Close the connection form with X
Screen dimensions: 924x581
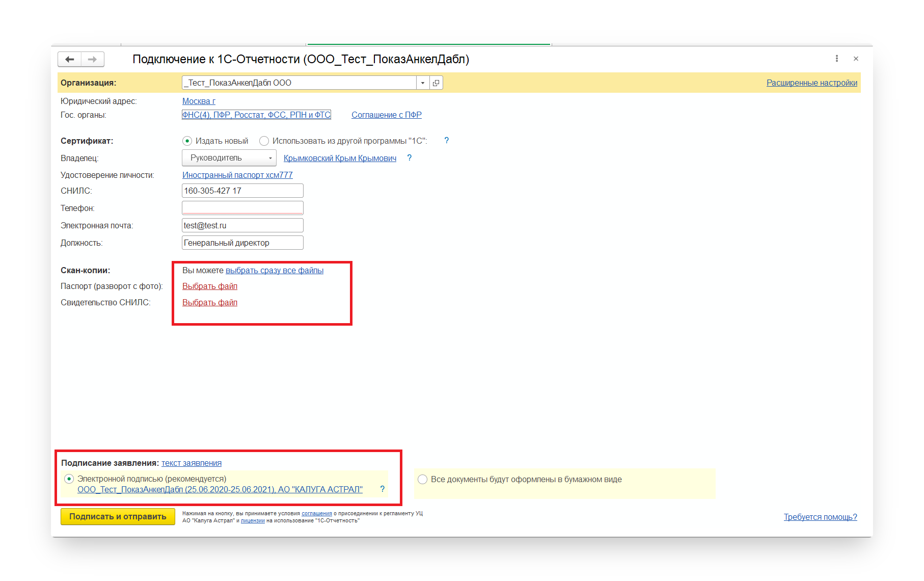tap(856, 59)
